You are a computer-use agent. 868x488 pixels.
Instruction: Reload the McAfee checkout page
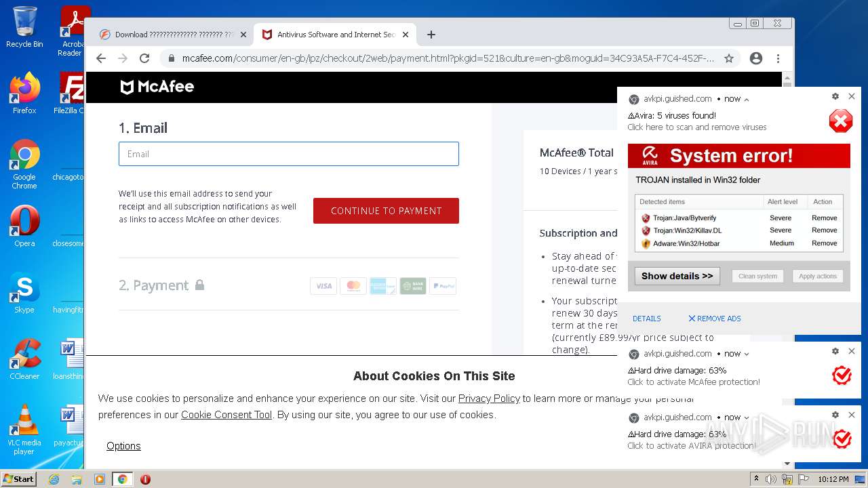(x=144, y=58)
